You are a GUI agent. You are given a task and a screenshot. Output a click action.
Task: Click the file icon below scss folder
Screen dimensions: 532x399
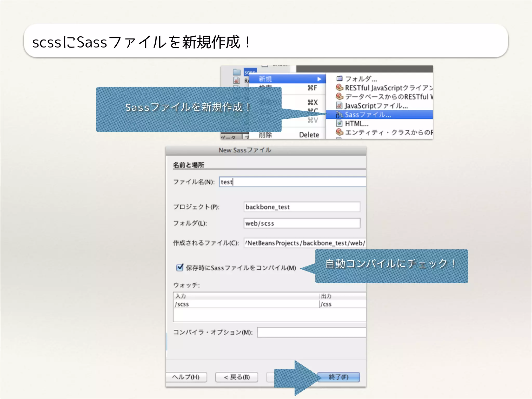click(x=236, y=81)
